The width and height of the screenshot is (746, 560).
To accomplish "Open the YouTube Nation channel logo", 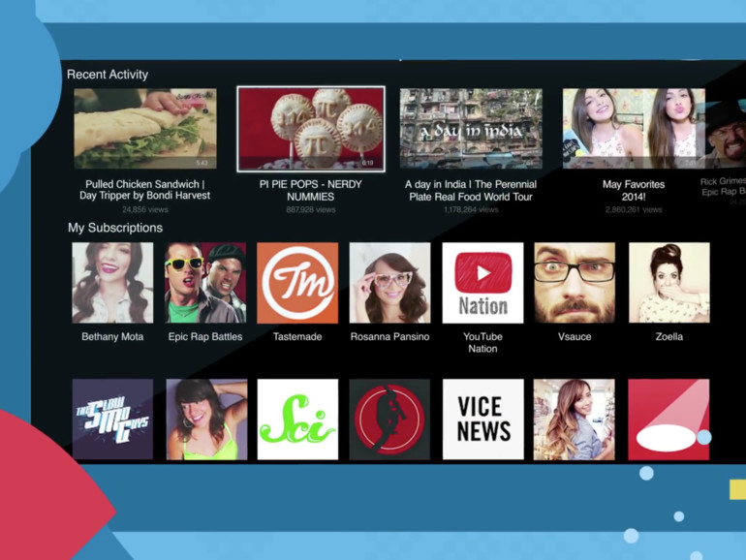I will click(482, 283).
